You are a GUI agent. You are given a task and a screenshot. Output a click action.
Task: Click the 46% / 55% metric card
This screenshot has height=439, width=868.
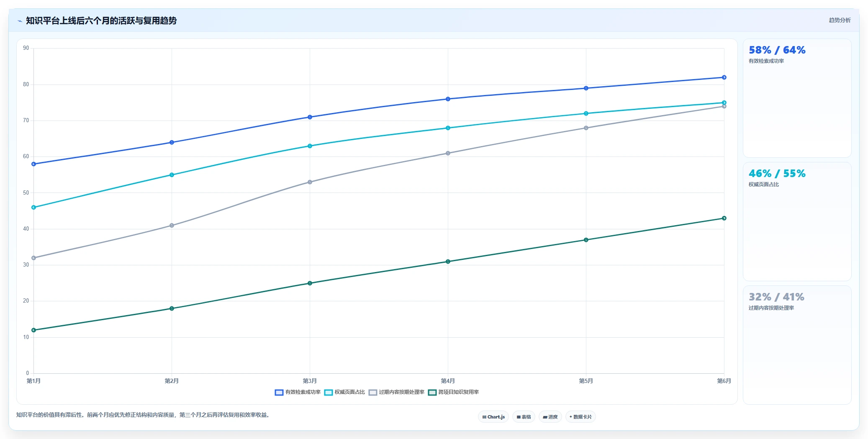click(797, 222)
